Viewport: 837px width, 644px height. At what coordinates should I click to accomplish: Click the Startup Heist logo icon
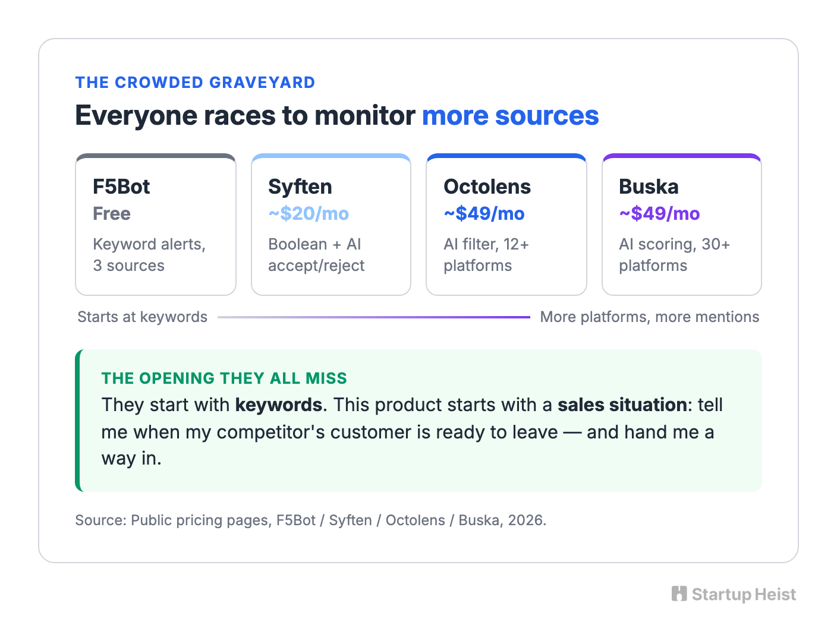point(679,594)
